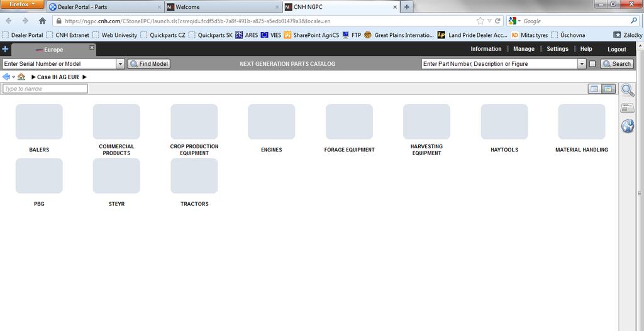
Task: Open the Záložky bookmarks button
Action: pos(628,35)
